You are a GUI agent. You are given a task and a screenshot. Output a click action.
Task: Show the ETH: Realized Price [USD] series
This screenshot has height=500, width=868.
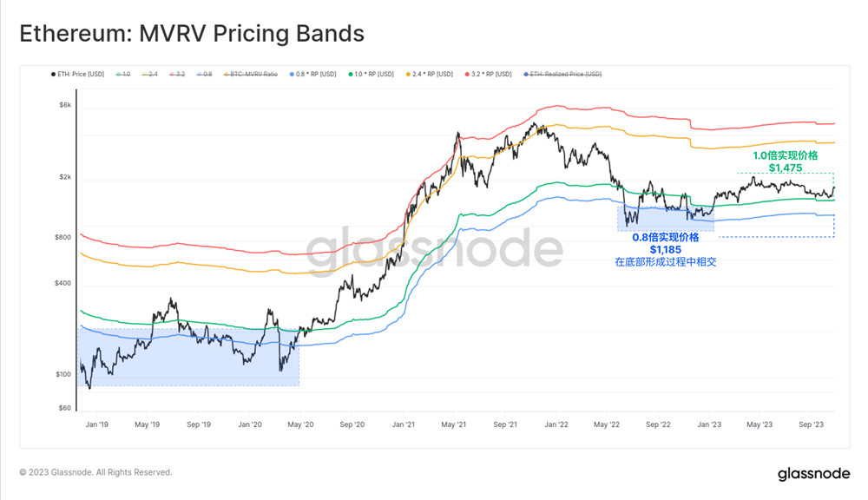pos(562,74)
